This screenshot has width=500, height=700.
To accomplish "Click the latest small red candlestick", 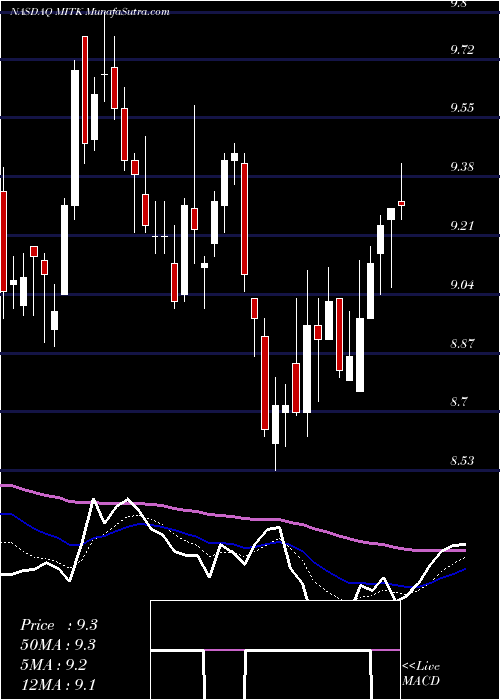I will click(x=401, y=203).
